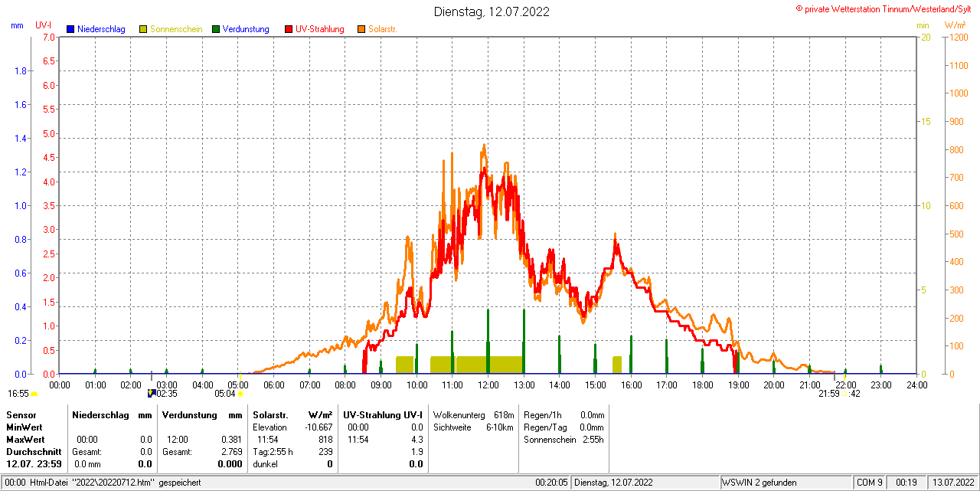The width and height of the screenshot is (980, 491).
Task: Click the Verdunstung mm table header
Action: click(x=202, y=414)
